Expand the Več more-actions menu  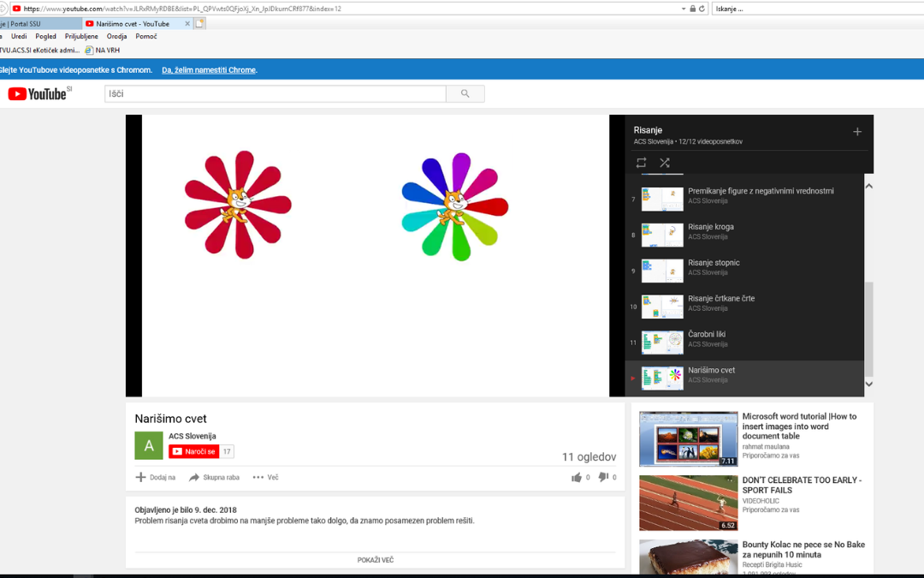click(x=265, y=478)
